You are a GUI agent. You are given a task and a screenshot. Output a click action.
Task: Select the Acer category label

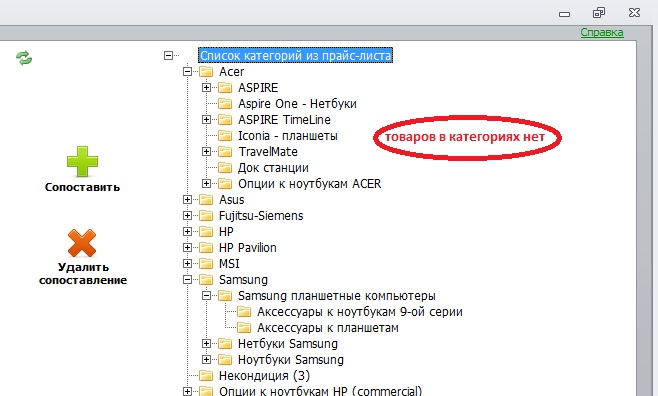(x=231, y=72)
